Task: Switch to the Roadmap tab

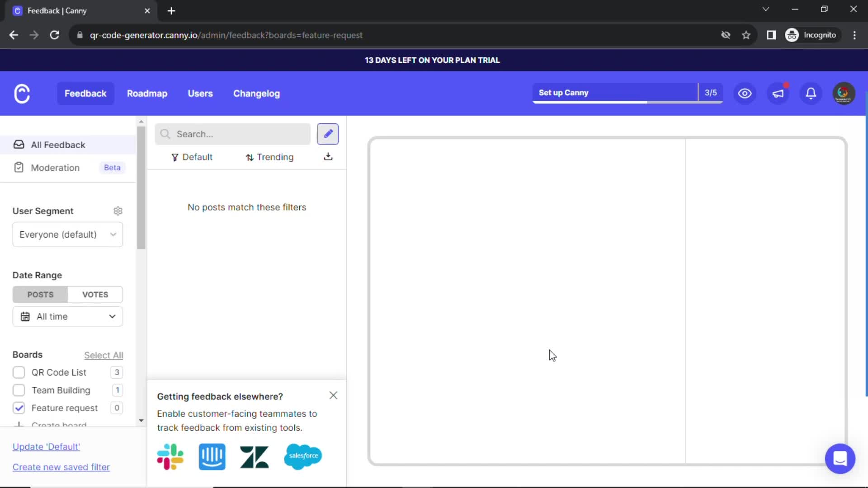Action: [147, 94]
